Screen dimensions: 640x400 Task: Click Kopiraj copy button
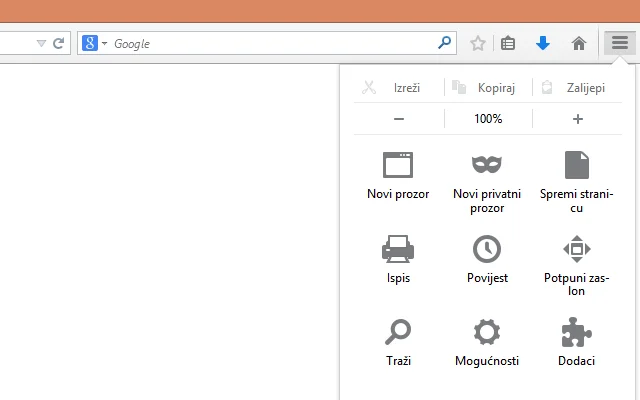488,88
